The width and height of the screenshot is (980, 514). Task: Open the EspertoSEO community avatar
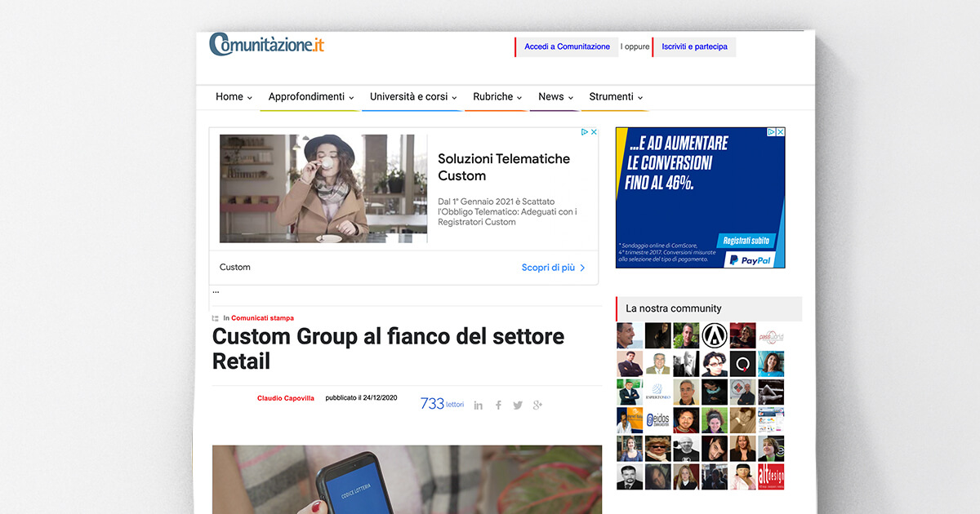[x=658, y=392]
